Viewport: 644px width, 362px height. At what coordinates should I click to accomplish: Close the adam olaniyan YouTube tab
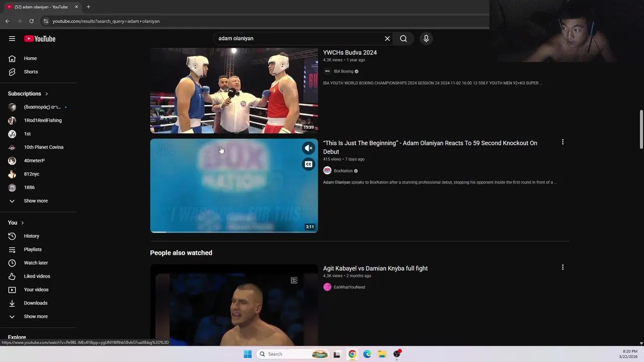(x=76, y=7)
